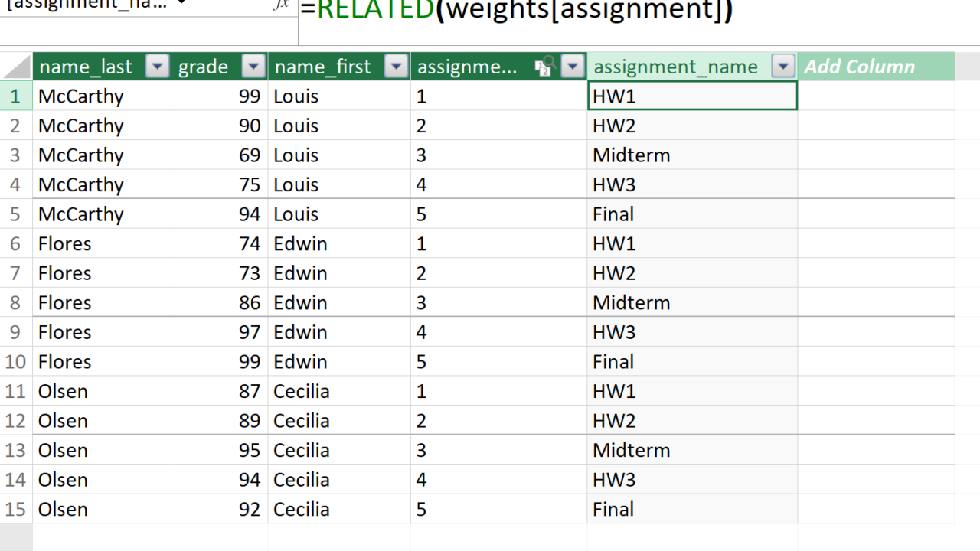Open the name_first column filter dropdown
Image resolution: width=980 pixels, height=551 pixels.
[x=396, y=67]
